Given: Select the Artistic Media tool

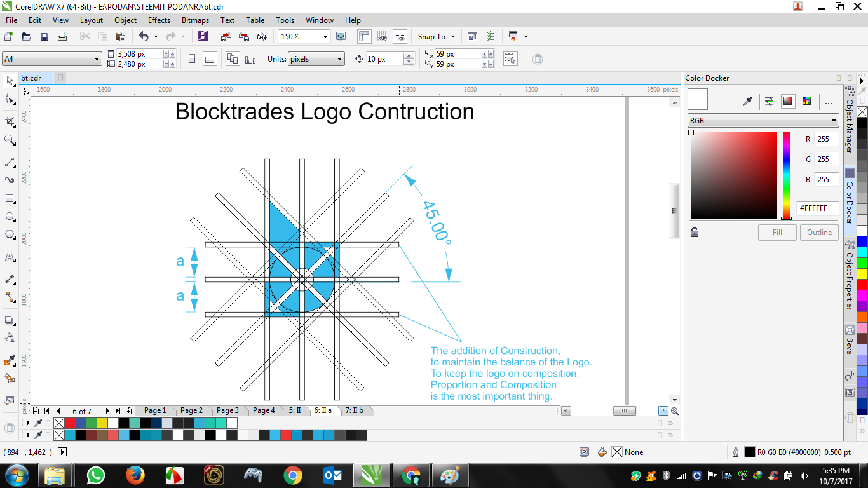Looking at the screenshot, I should point(10,180).
